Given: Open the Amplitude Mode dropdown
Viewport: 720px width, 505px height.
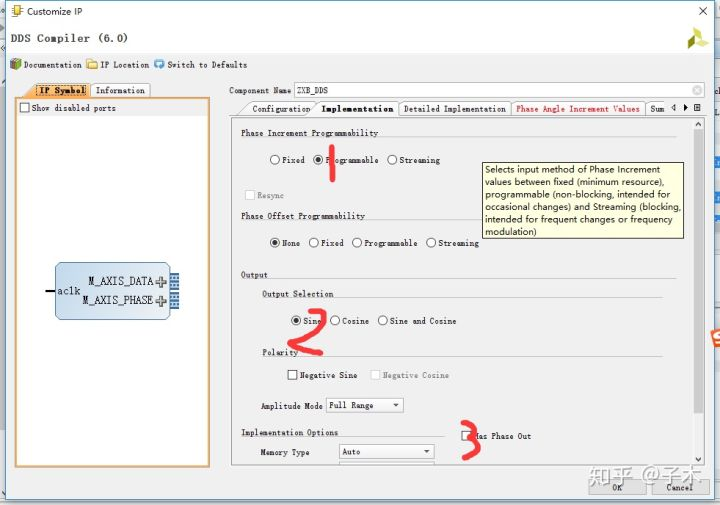Looking at the screenshot, I should 365,405.
